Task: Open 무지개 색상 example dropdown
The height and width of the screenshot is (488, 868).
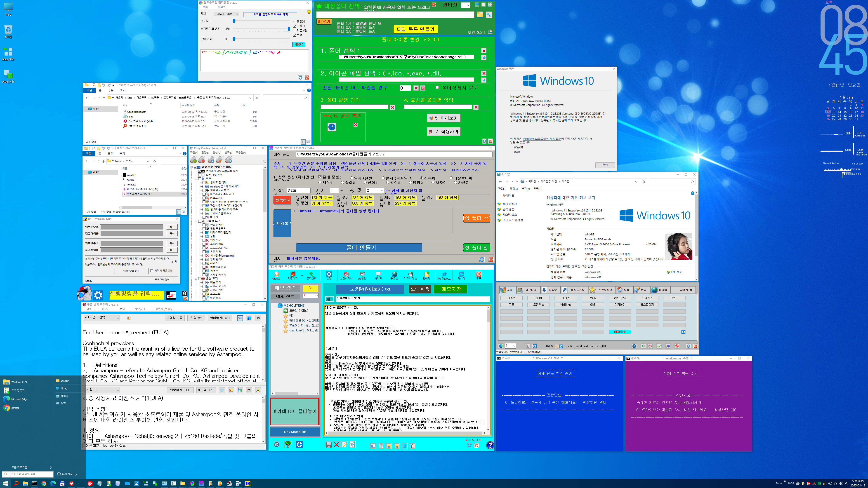Action: pyautogui.click(x=226, y=14)
